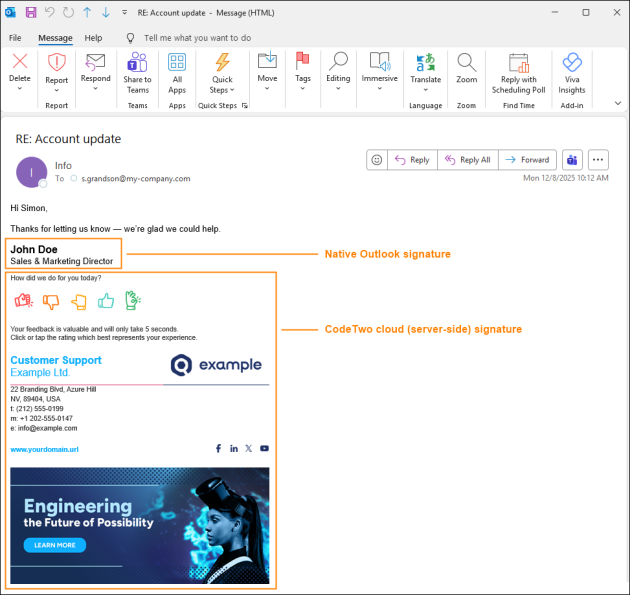Open the Quick Steps lightning icon
This screenshot has height=595, width=630.
point(222,62)
